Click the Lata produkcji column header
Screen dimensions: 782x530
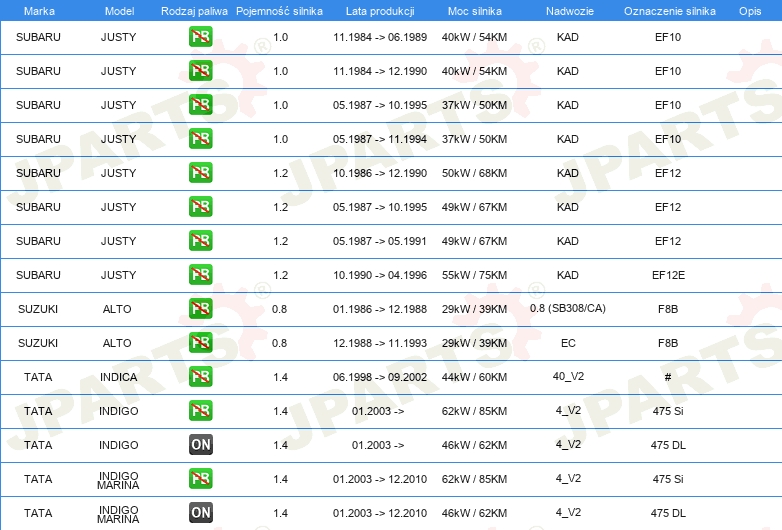pyautogui.click(x=380, y=11)
